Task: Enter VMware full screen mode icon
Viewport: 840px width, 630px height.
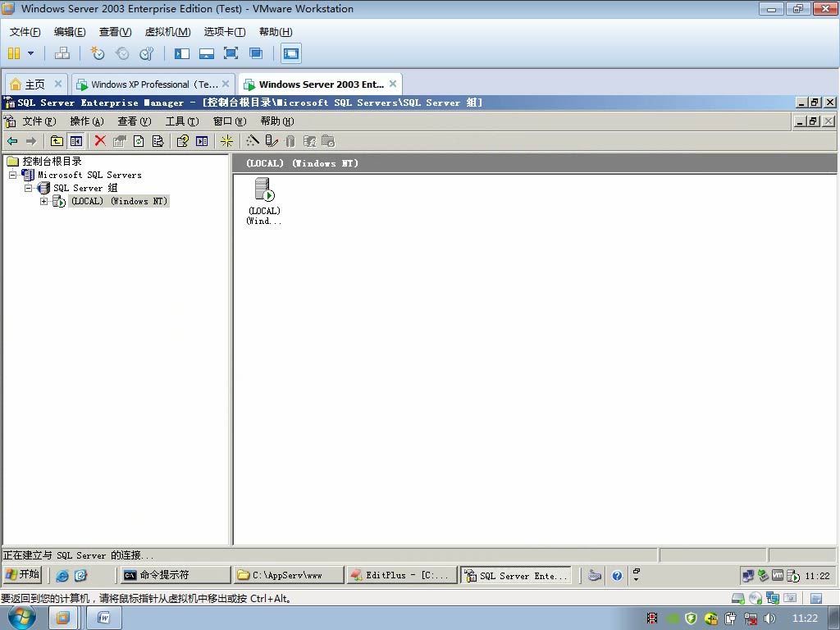Action: (x=231, y=53)
